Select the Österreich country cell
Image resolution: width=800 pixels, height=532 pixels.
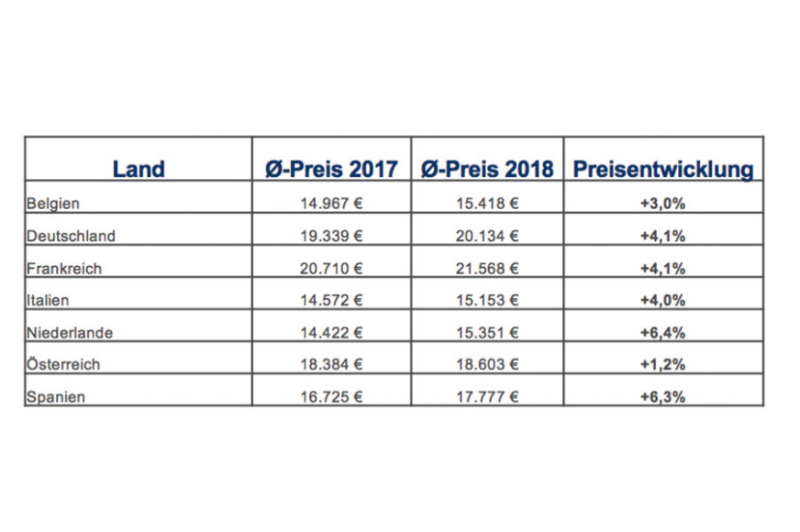click(63, 366)
